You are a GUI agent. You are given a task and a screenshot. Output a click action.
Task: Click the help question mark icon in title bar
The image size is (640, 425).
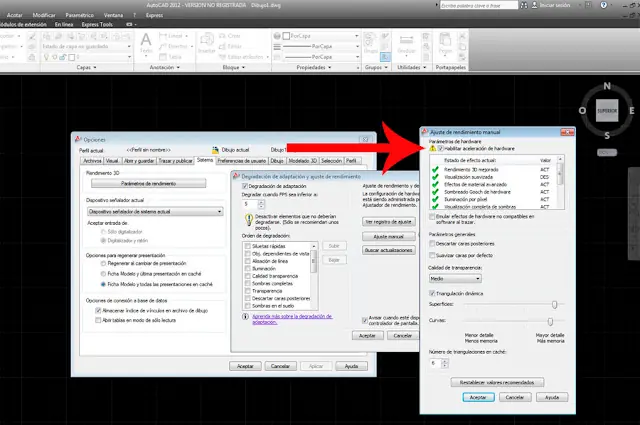point(604,5)
